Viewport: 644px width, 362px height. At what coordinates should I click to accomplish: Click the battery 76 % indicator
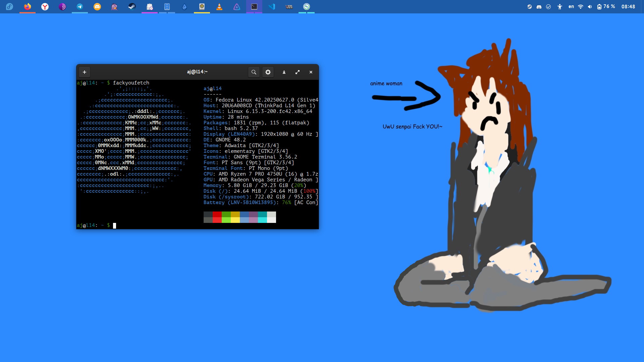coord(606,6)
